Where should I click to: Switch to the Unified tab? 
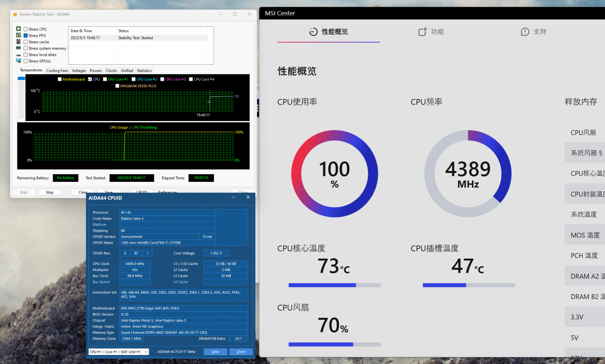point(127,71)
